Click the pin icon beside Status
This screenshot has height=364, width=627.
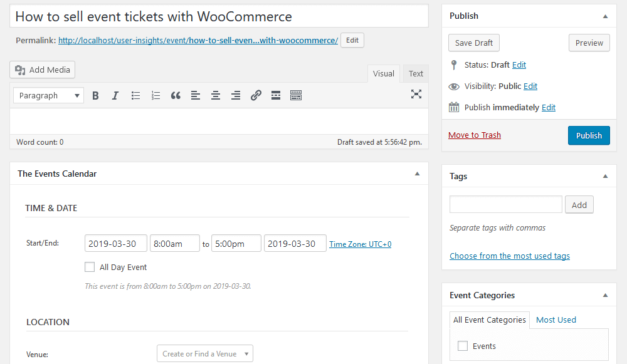pyautogui.click(x=453, y=65)
